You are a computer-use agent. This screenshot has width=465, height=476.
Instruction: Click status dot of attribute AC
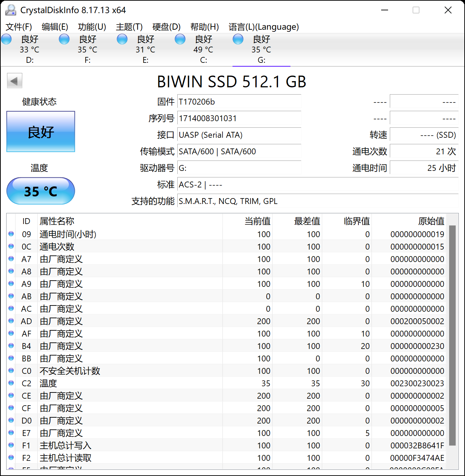click(11, 308)
